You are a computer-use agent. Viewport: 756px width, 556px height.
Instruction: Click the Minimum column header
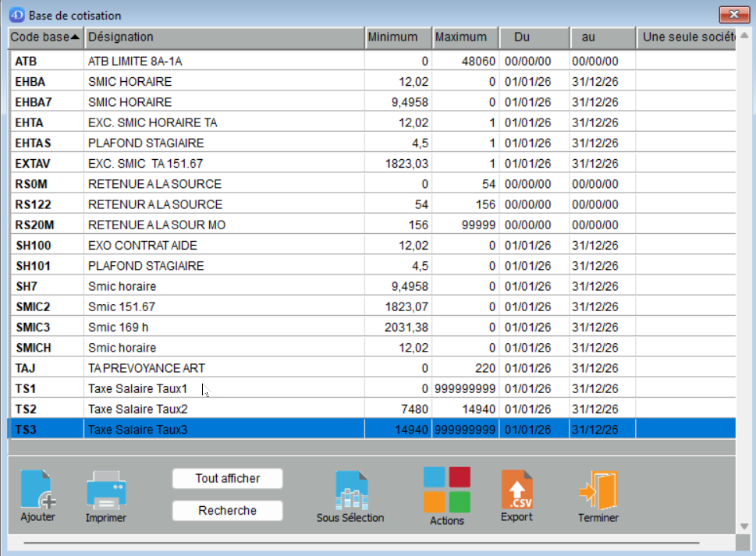pos(398,37)
